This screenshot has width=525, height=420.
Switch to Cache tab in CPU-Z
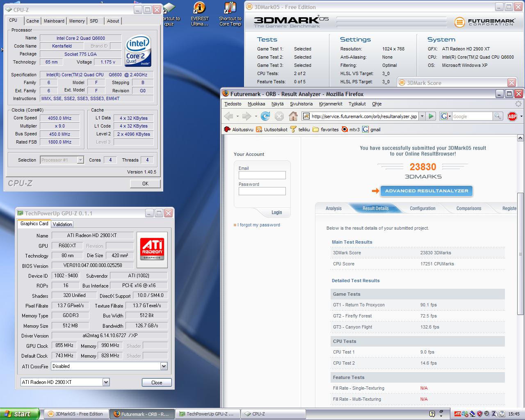[32, 21]
